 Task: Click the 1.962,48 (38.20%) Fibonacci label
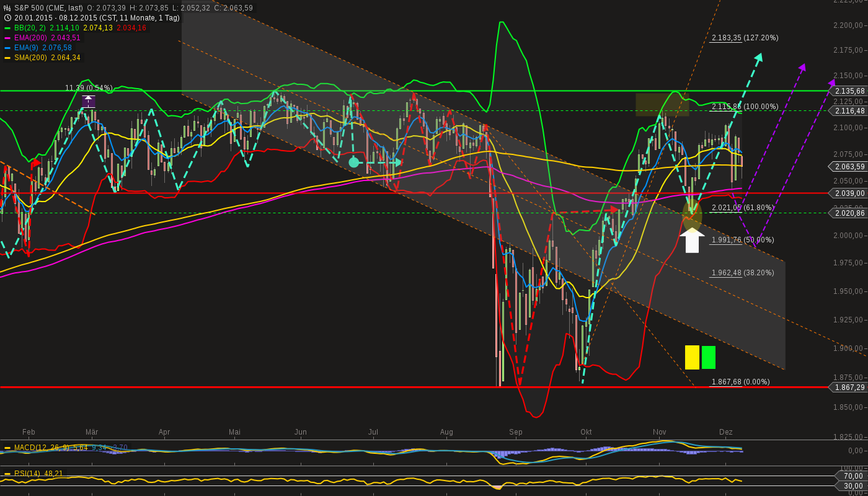[x=743, y=273]
